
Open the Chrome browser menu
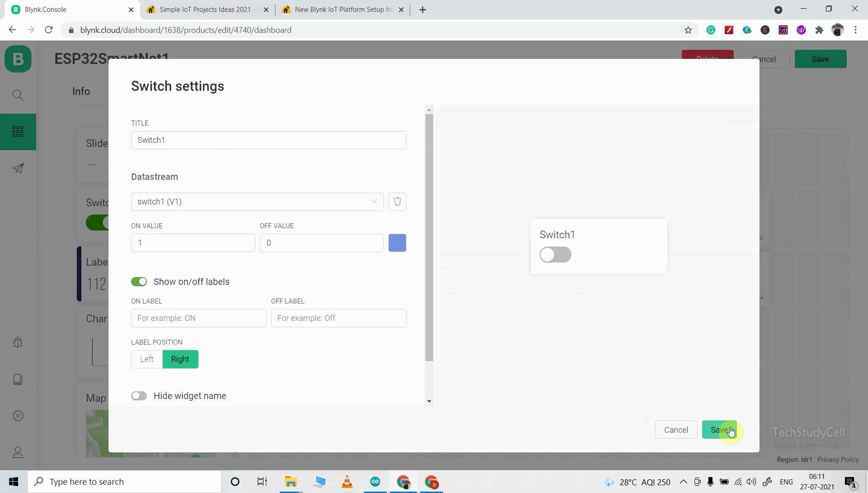click(856, 30)
